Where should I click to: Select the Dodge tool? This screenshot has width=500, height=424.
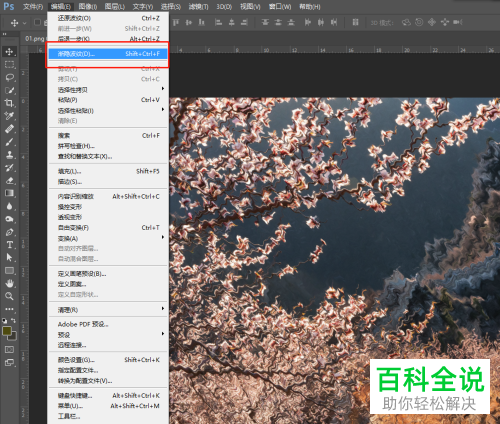[9, 219]
